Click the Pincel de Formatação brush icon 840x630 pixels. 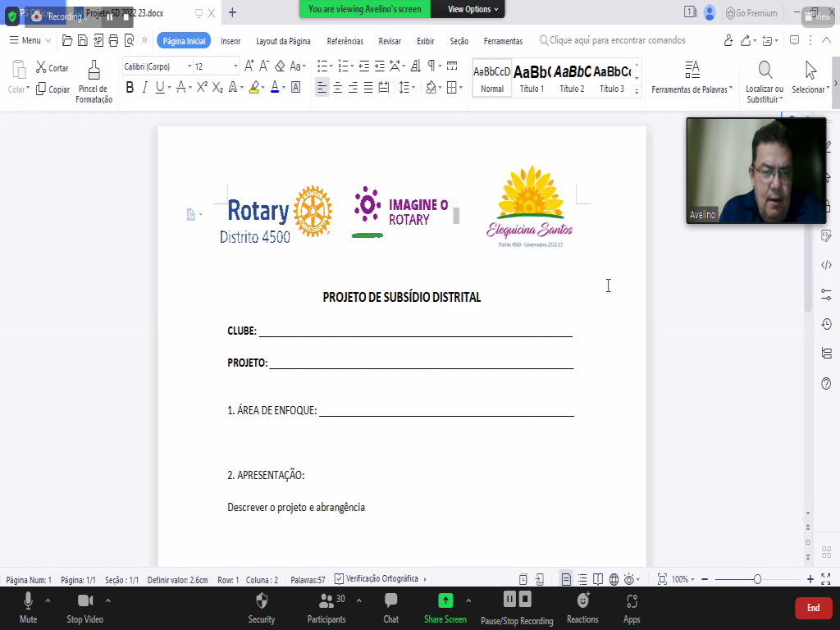pyautogui.click(x=94, y=70)
